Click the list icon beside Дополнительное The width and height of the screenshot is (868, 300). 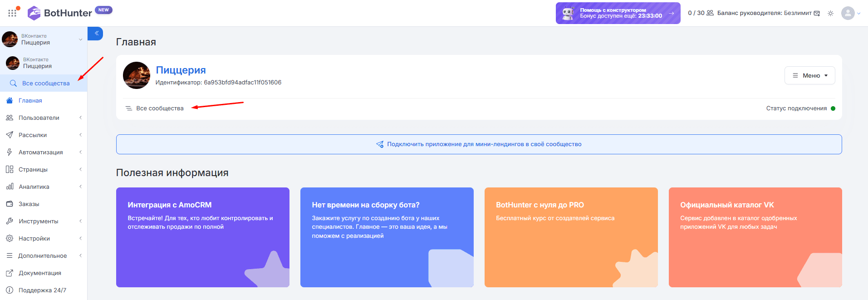10,256
